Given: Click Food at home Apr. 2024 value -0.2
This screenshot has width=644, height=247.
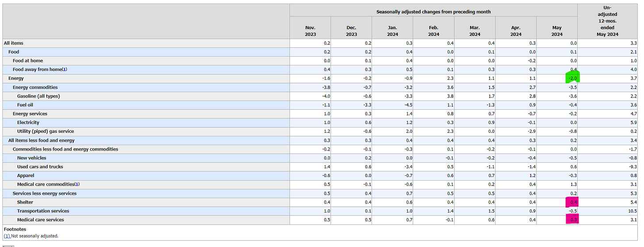Looking at the screenshot, I should click(x=531, y=61).
